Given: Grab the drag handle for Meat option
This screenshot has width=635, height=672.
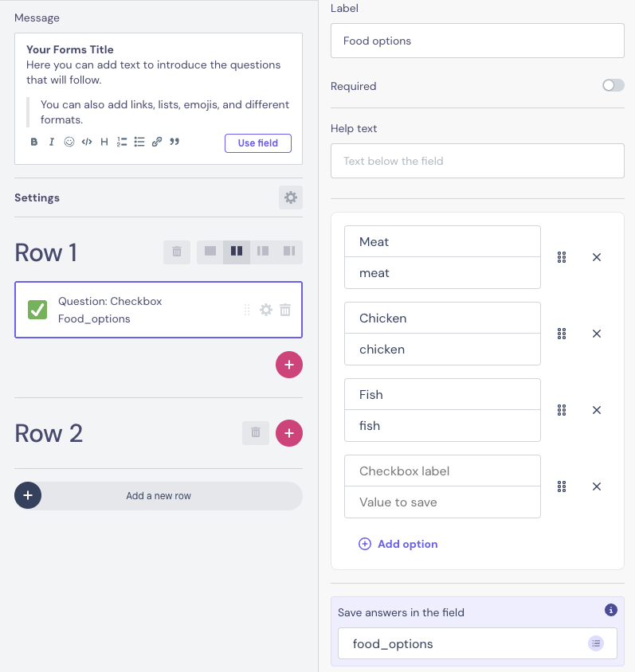Looking at the screenshot, I should 562,257.
